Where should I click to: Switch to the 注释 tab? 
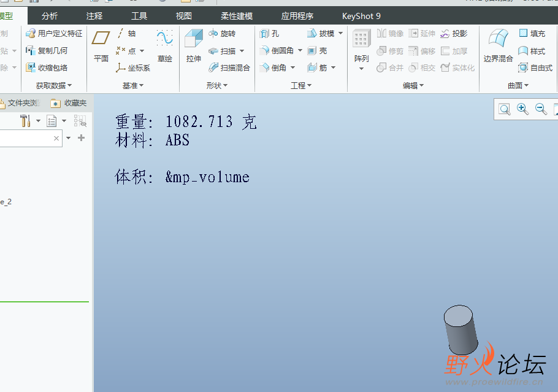[94, 16]
